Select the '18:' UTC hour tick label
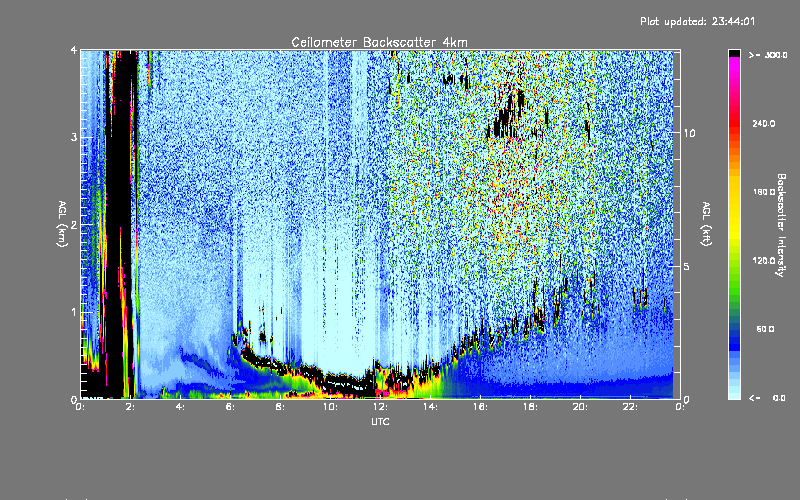The width and height of the screenshot is (800, 500). tap(530, 407)
